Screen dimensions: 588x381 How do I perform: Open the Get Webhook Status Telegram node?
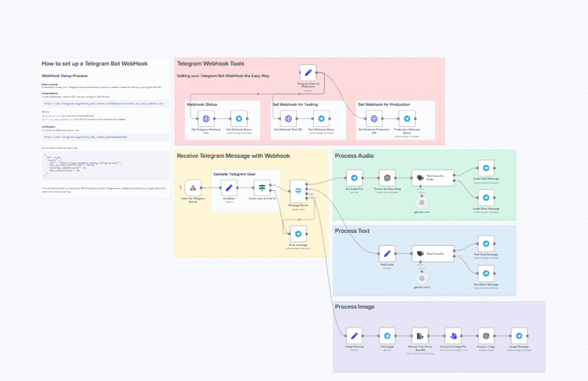[x=238, y=118]
